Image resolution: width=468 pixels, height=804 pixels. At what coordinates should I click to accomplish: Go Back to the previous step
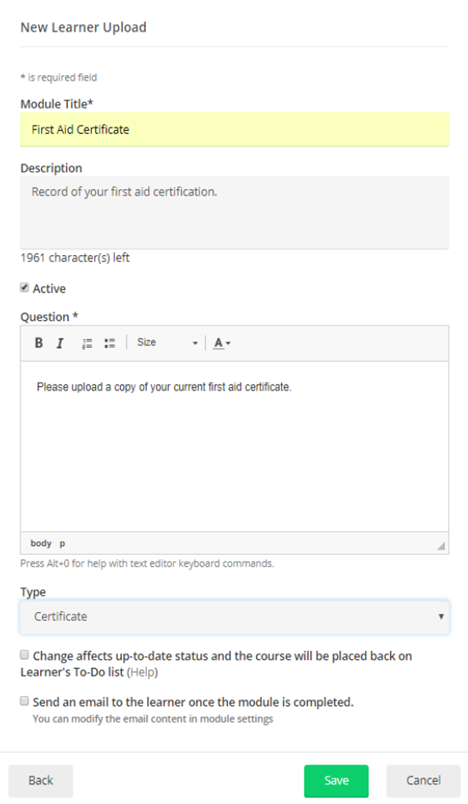pos(40,780)
